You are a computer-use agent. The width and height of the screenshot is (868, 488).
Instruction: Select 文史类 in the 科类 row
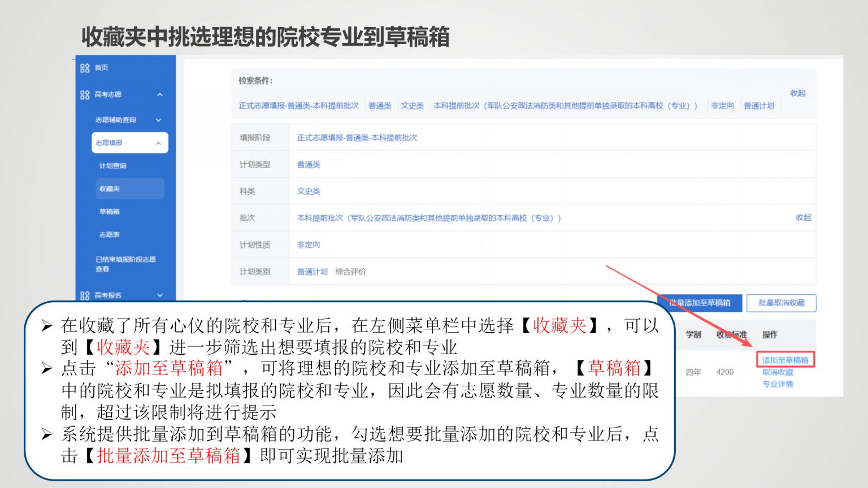309,191
